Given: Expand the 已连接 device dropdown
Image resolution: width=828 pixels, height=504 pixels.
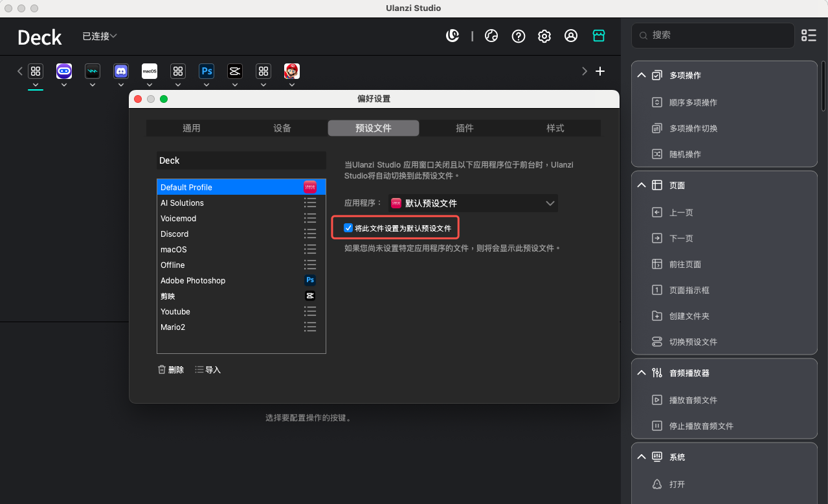Looking at the screenshot, I should (x=100, y=36).
